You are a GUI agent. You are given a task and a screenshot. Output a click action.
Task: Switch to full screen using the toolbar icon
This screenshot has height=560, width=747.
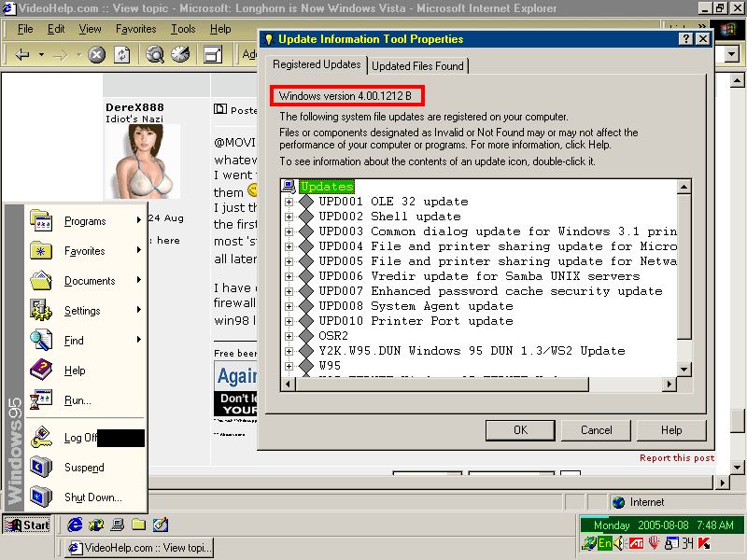tap(213, 55)
